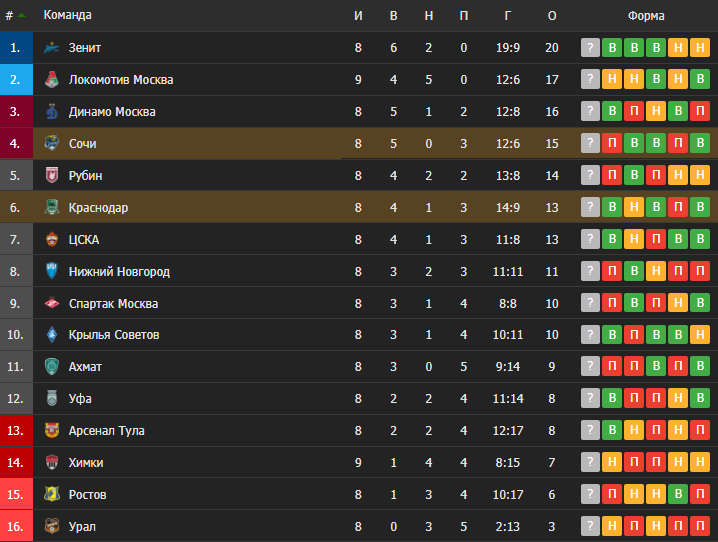This screenshot has width=718, height=542.
Task: Click the Zenit team logo
Action: [x=52, y=48]
